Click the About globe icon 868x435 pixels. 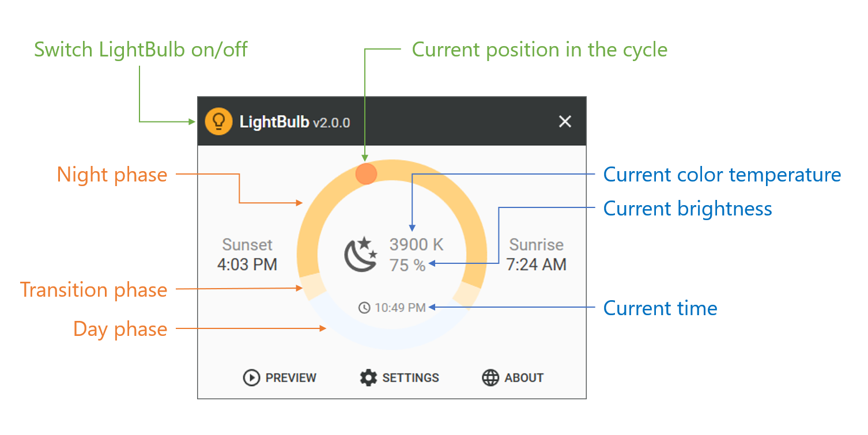[490, 377]
